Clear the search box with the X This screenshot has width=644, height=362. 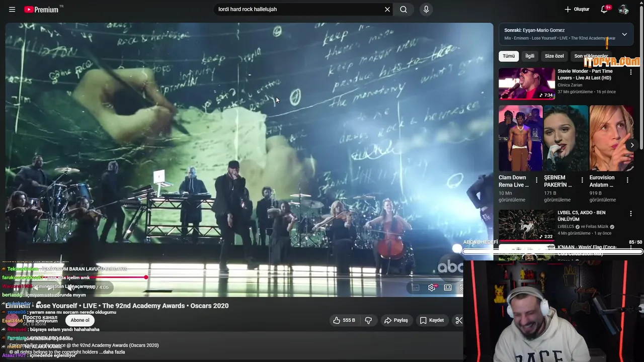coord(387,10)
